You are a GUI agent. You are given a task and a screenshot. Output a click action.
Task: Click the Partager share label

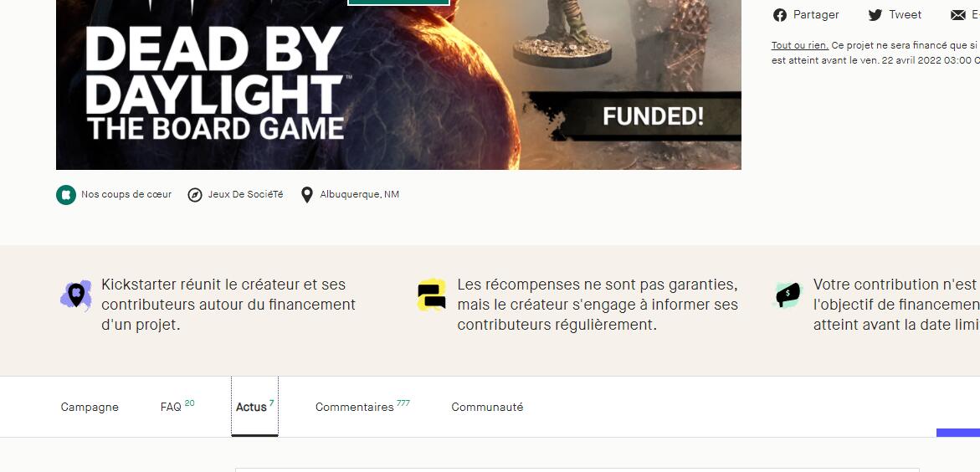[x=816, y=15]
